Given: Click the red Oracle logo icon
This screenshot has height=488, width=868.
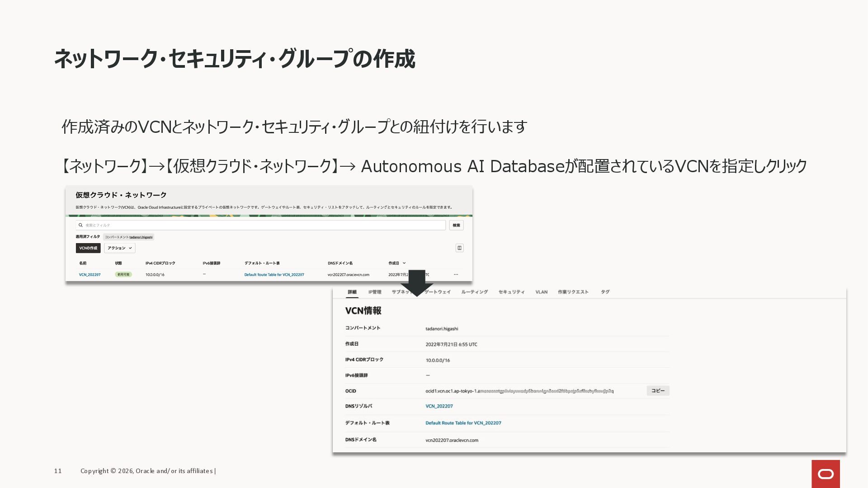Looking at the screenshot, I should click(826, 474).
